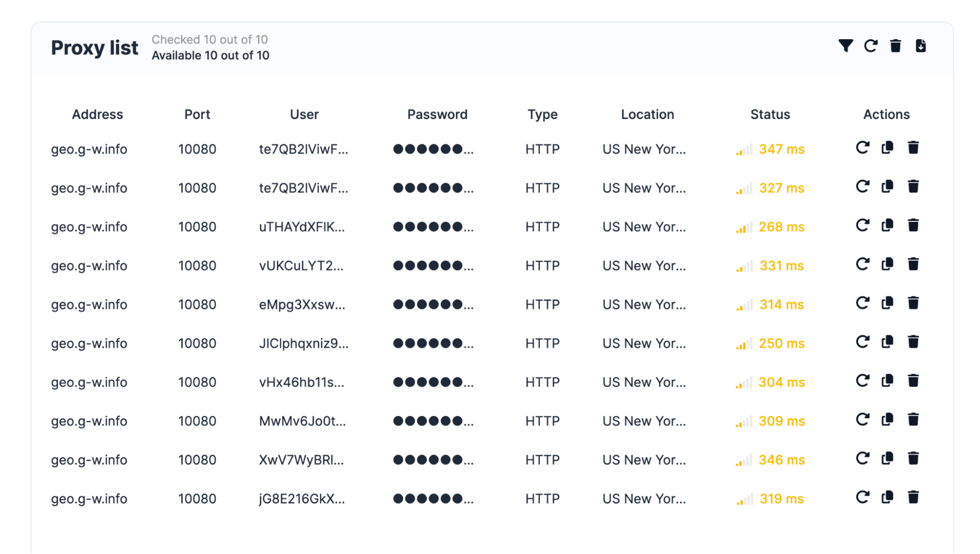
Task: Delete the XwV7WyBRl proxy row
Action: [x=913, y=458]
